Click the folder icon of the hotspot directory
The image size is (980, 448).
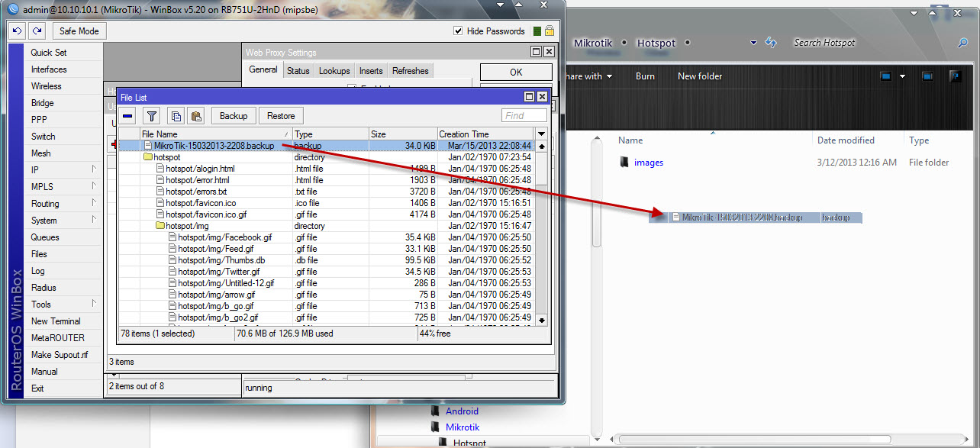[x=148, y=157]
